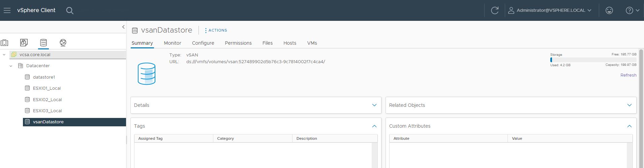Switch to VMs and Templates inventory view

click(24, 43)
